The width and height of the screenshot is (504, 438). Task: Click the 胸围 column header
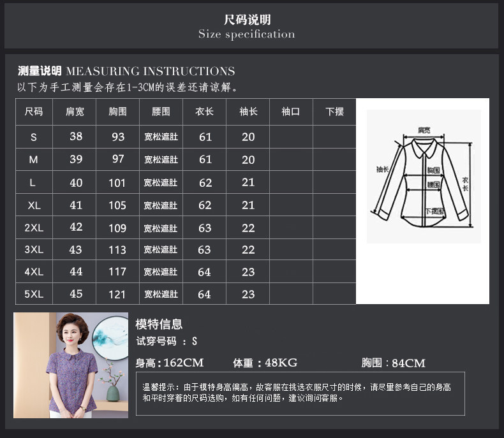(x=118, y=112)
